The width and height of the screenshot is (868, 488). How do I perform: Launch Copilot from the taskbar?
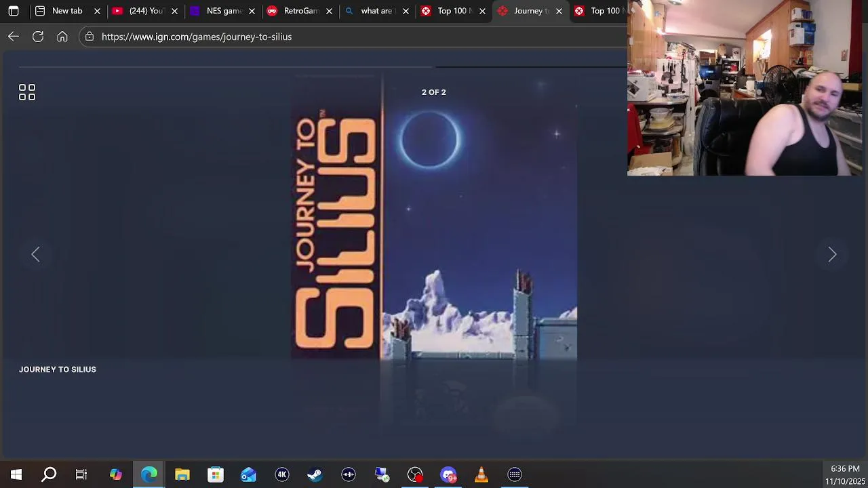pos(116,474)
